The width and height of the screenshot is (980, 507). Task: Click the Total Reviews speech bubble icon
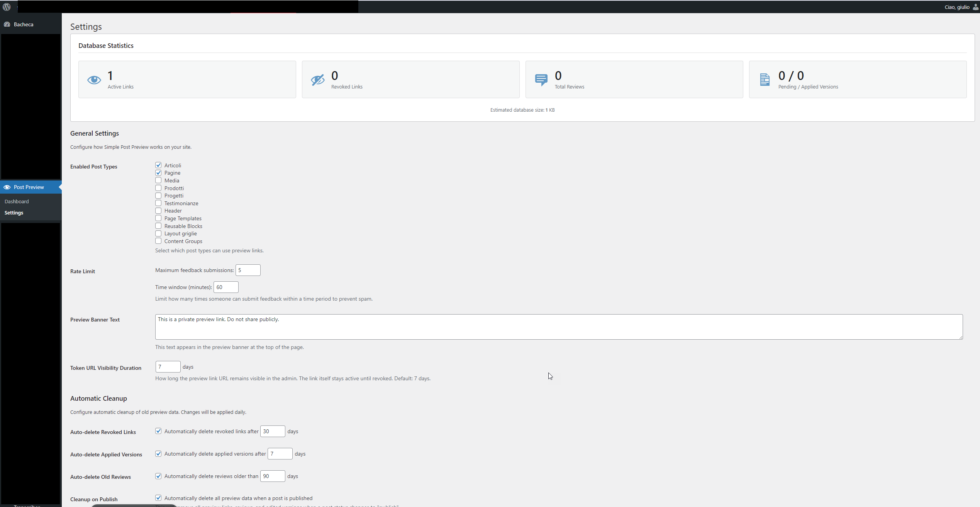coord(541,80)
